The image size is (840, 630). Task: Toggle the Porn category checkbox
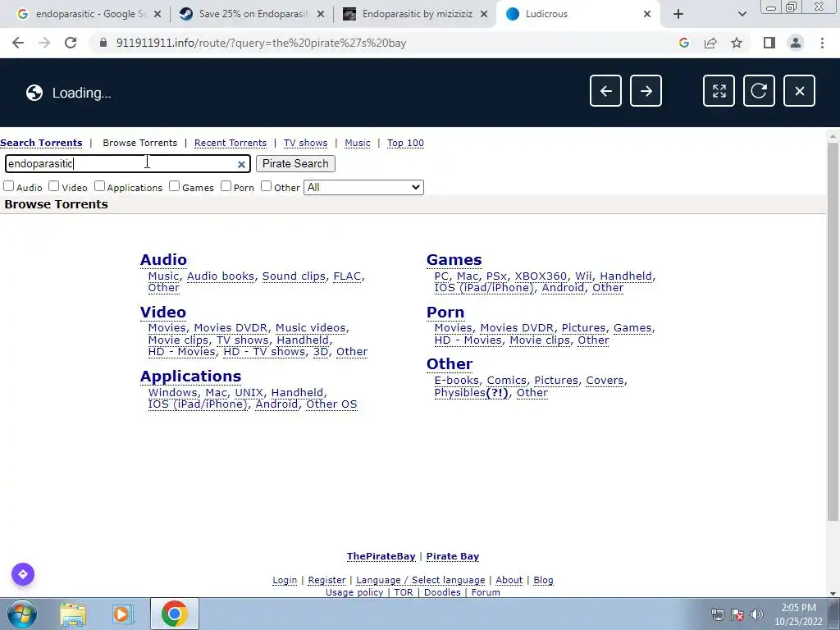tap(226, 186)
